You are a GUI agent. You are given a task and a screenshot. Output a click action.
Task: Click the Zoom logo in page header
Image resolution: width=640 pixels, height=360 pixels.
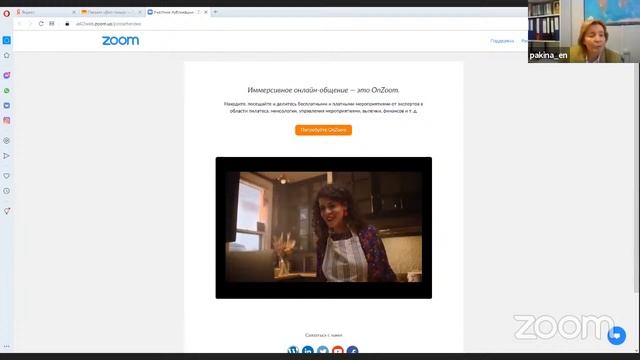tap(120, 40)
